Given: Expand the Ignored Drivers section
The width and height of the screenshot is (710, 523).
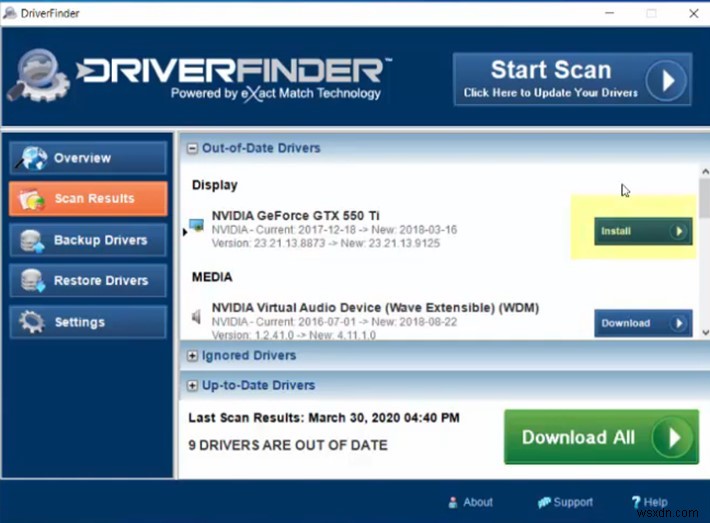Looking at the screenshot, I should click(x=192, y=356).
